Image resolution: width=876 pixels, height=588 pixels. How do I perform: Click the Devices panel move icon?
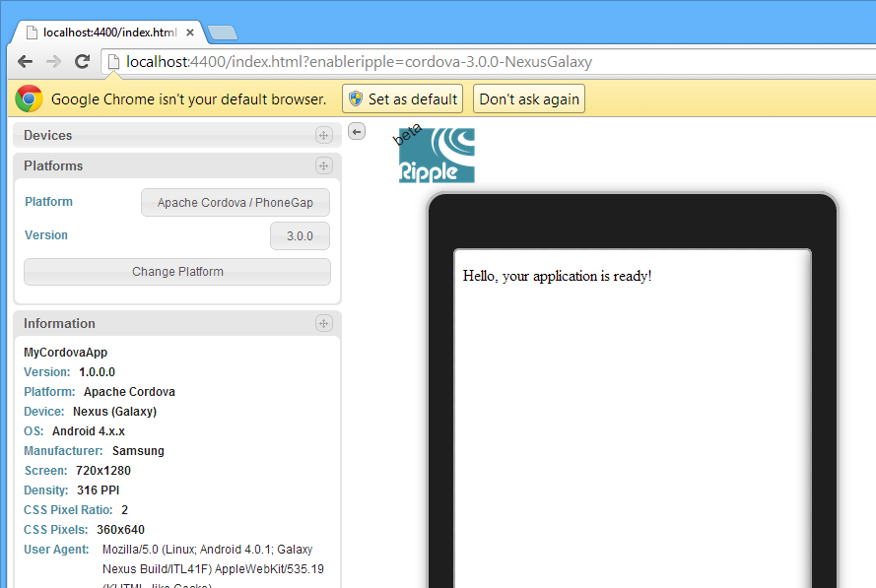323,135
